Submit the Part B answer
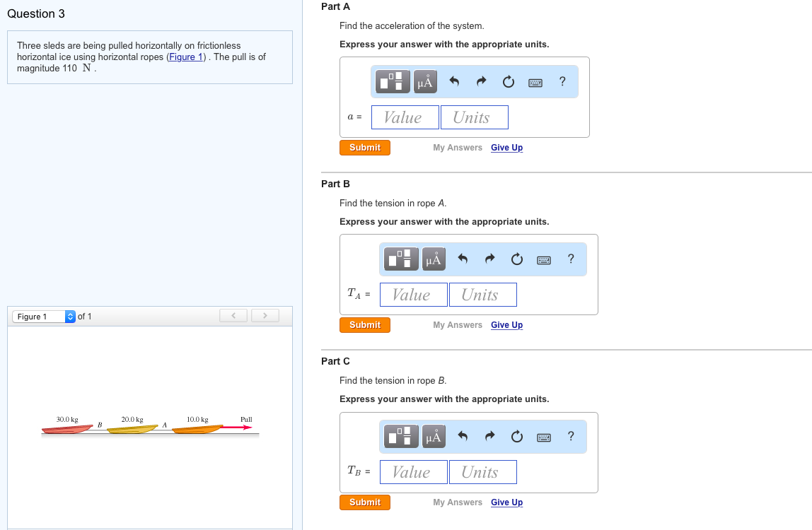 click(x=364, y=325)
